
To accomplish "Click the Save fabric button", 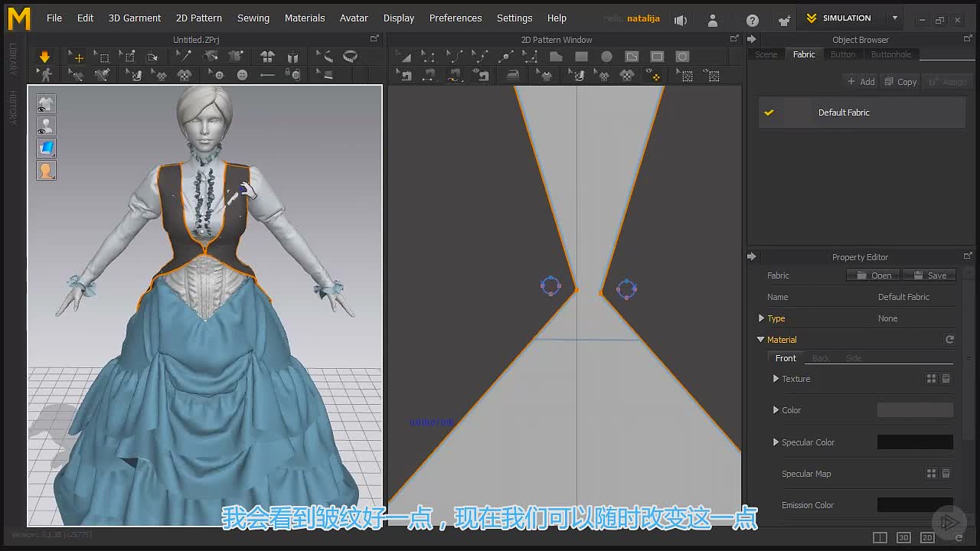I will coord(929,275).
